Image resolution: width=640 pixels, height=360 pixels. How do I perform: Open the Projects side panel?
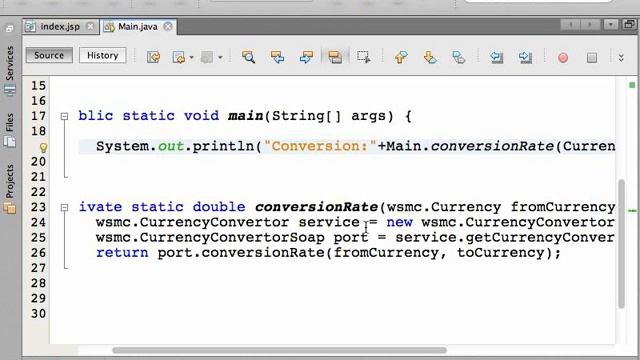(x=10, y=181)
